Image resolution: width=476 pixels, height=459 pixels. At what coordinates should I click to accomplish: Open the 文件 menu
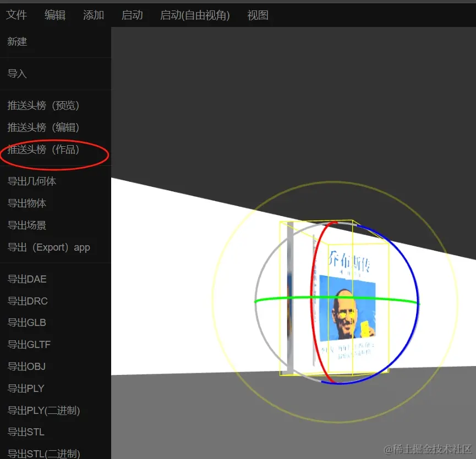coord(17,15)
